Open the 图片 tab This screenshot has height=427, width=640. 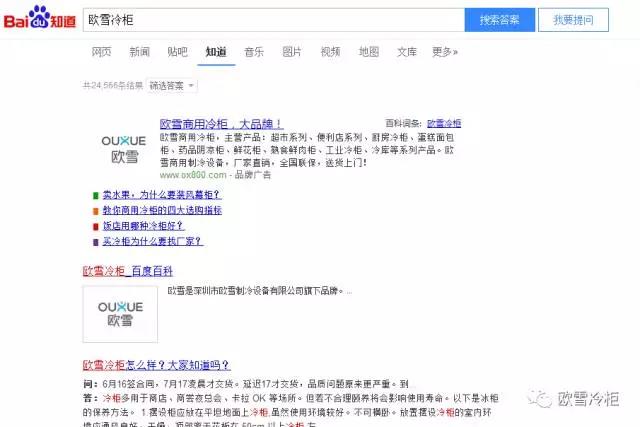292,52
